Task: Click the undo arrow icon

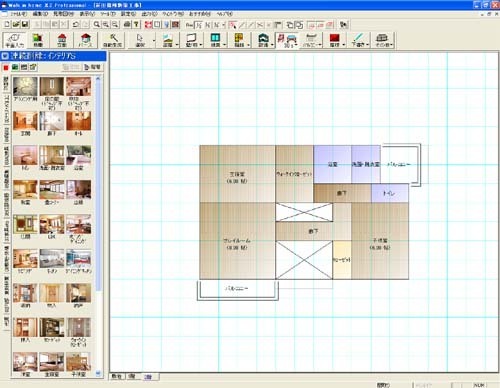Action: click(76, 24)
